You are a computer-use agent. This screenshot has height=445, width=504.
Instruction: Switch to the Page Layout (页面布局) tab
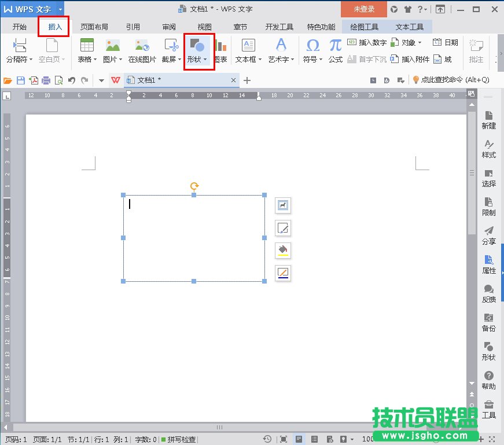tap(94, 27)
